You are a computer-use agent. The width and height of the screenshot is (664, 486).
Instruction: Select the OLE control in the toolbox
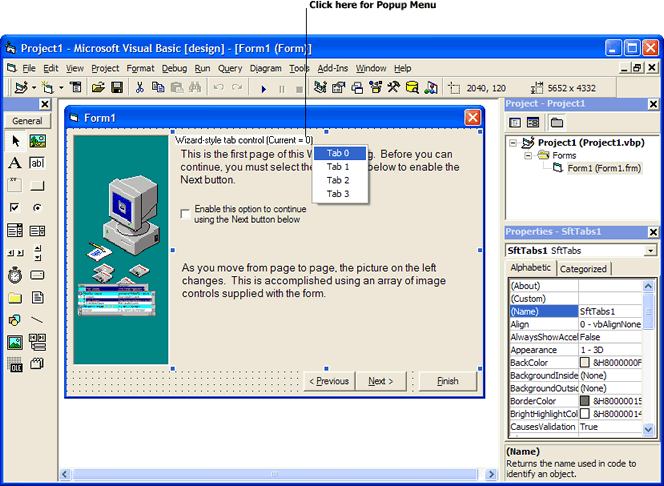pyautogui.click(x=15, y=364)
